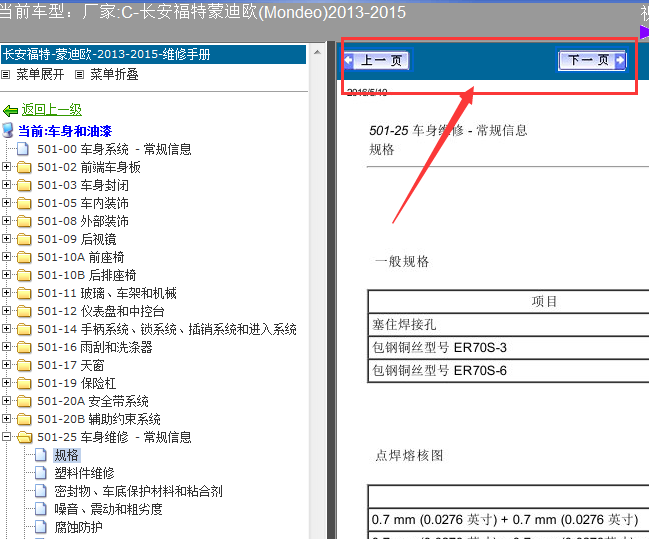Expand the 501-02 前端车身板 node
This screenshot has width=649, height=539.
click(x=6, y=166)
